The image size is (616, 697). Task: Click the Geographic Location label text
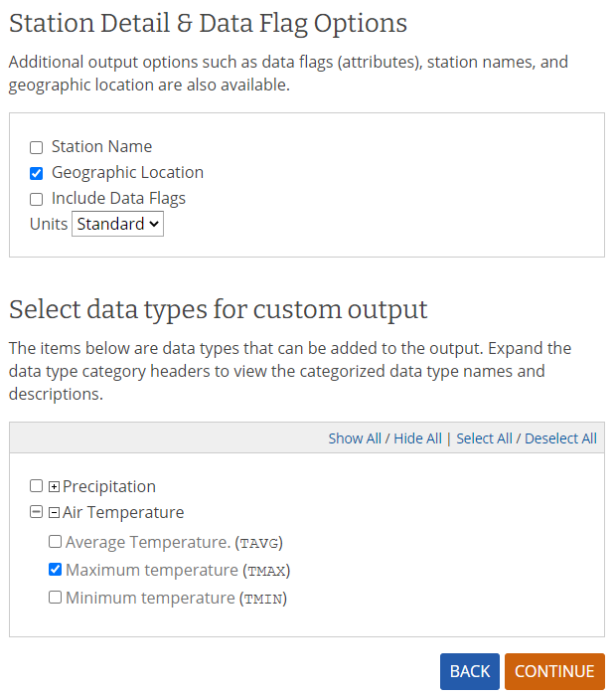point(127,172)
